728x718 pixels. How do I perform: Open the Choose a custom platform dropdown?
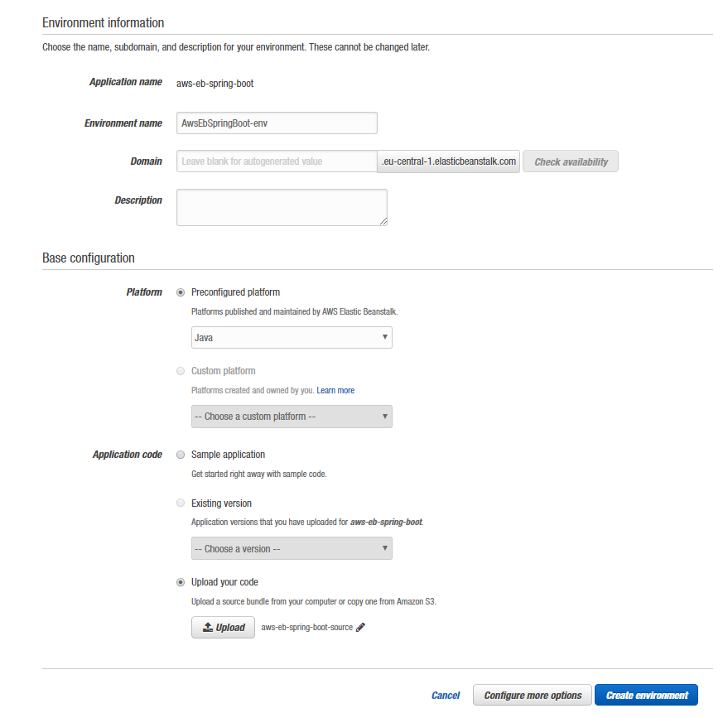coord(292,417)
